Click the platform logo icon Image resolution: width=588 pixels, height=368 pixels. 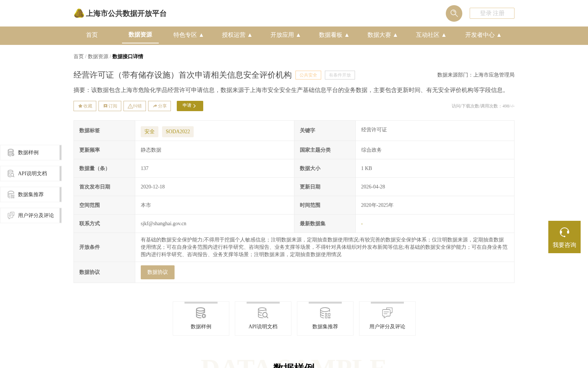tap(79, 13)
